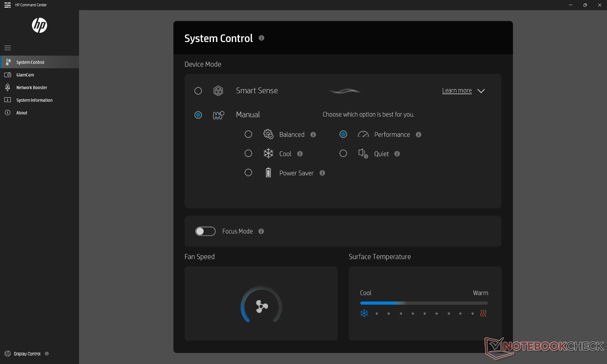Toggle the Focus Mode switch
The width and height of the screenshot is (607, 364).
(x=205, y=231)
